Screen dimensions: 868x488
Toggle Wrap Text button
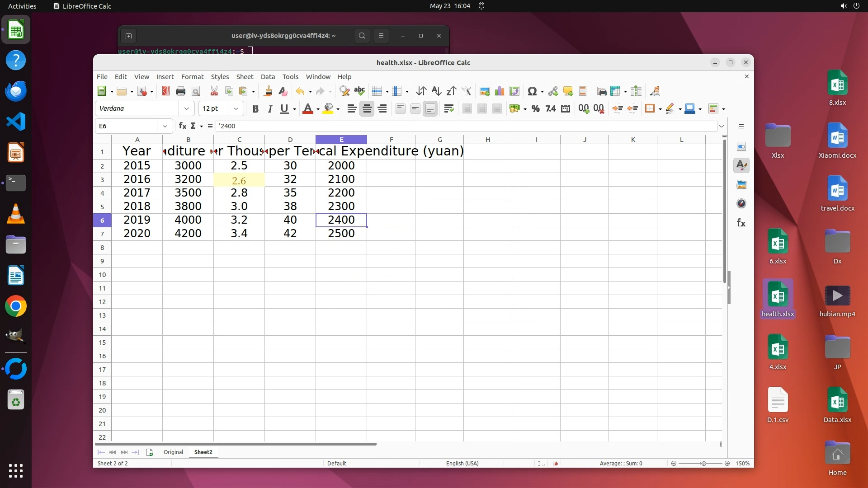448,108
